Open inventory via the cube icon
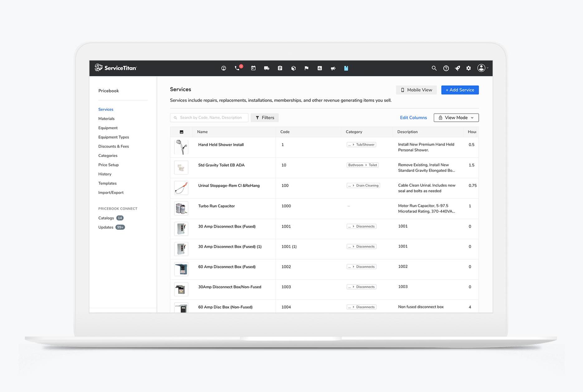 tap(293, 68)
